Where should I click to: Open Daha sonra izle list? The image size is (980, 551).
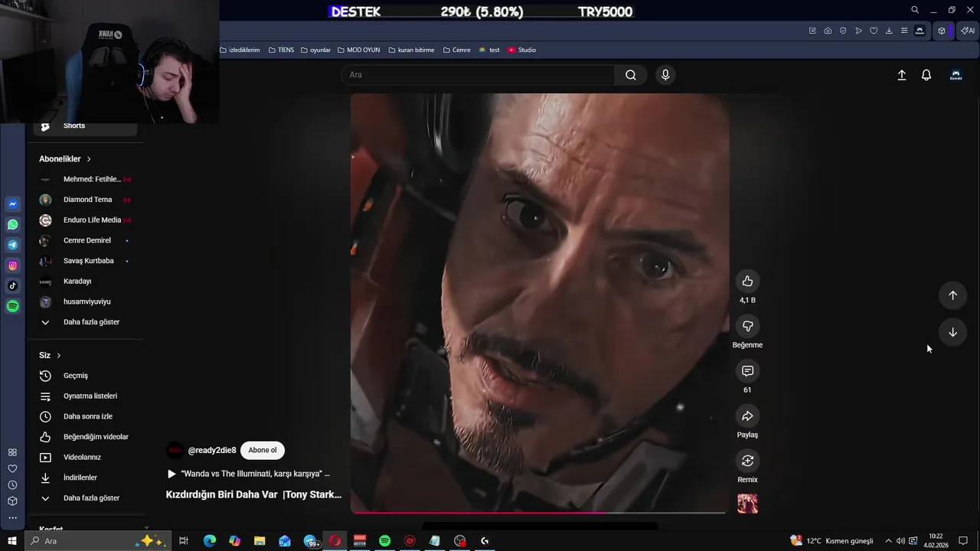pyautogui.click(x=85, y=416)
